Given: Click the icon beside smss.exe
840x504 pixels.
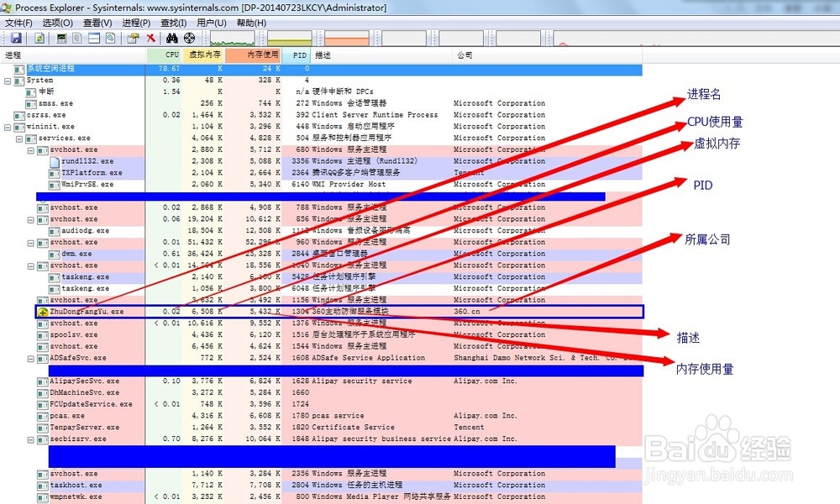Looking at the screenshot, I should 31,104.
